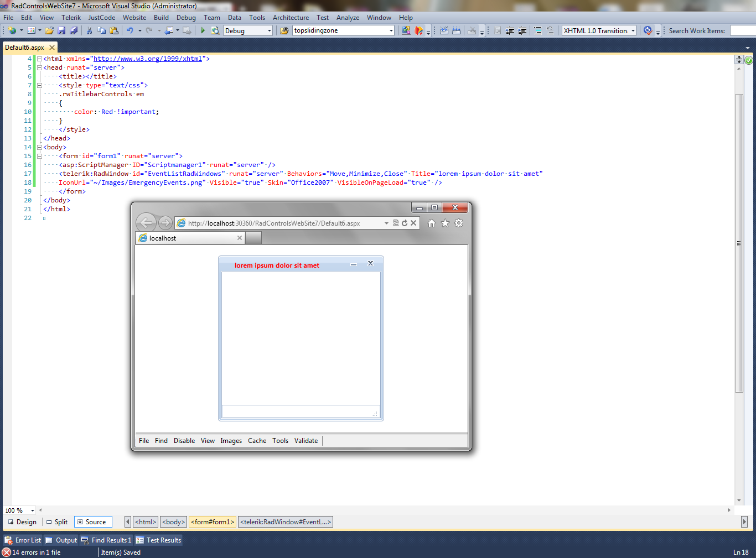
Task: Open the Telerik menu
Action: coord(71,17)
